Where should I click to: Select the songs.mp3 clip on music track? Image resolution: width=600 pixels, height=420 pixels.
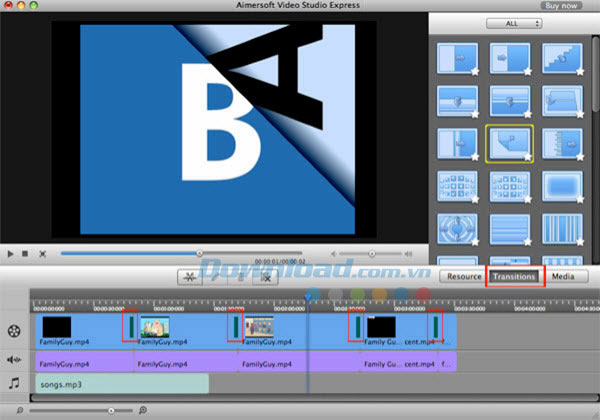coord(121,383)
